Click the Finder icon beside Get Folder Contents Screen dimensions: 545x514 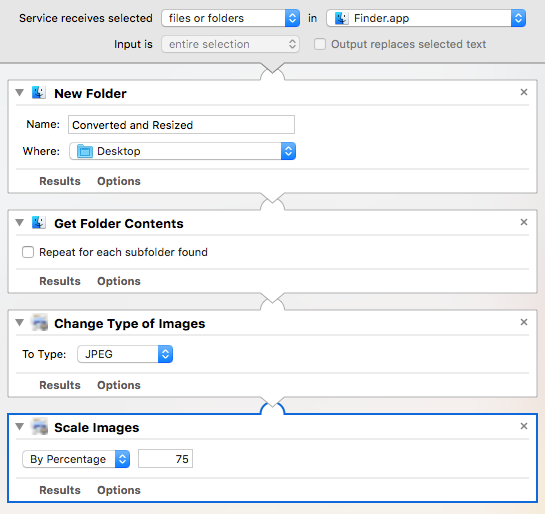(39, 223)
